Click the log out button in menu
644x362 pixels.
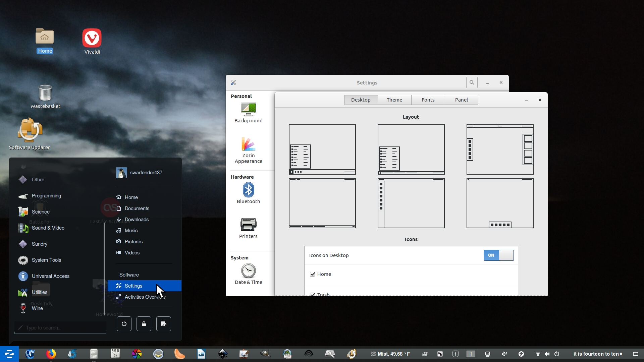(164, 324)
